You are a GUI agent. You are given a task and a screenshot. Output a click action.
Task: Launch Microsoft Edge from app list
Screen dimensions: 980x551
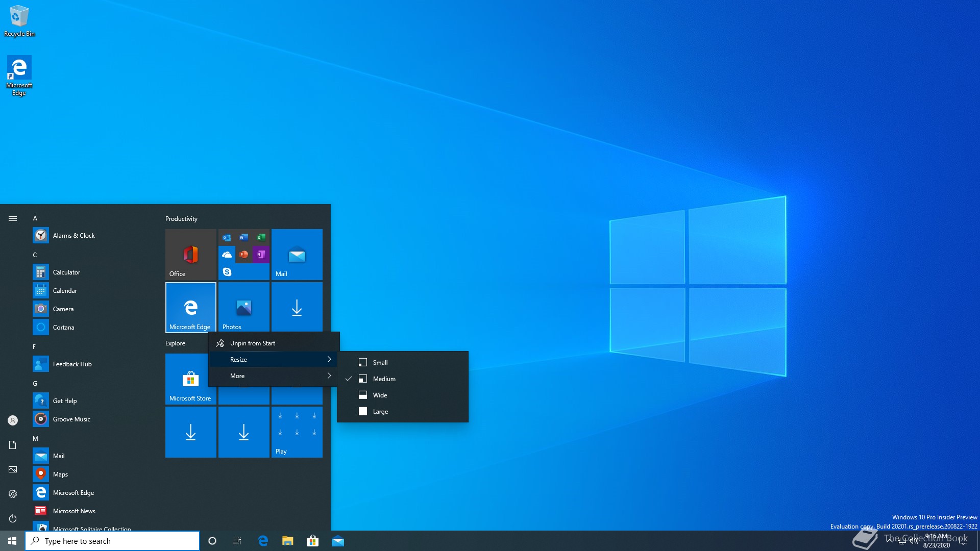92,492
